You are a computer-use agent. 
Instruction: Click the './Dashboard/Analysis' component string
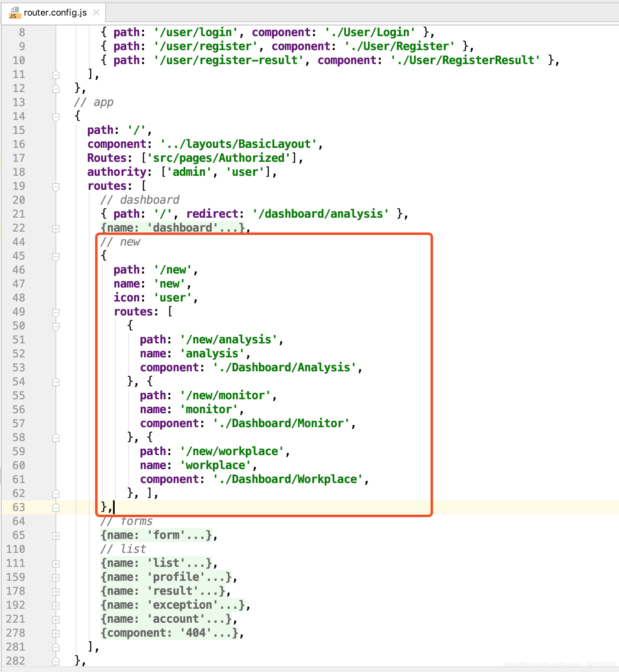coord(284,368)
